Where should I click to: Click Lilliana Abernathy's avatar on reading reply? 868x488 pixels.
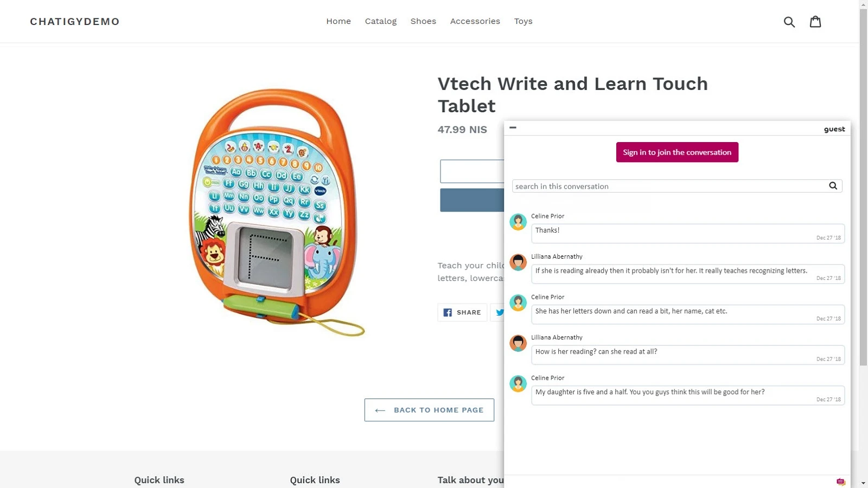coord(518,262)
